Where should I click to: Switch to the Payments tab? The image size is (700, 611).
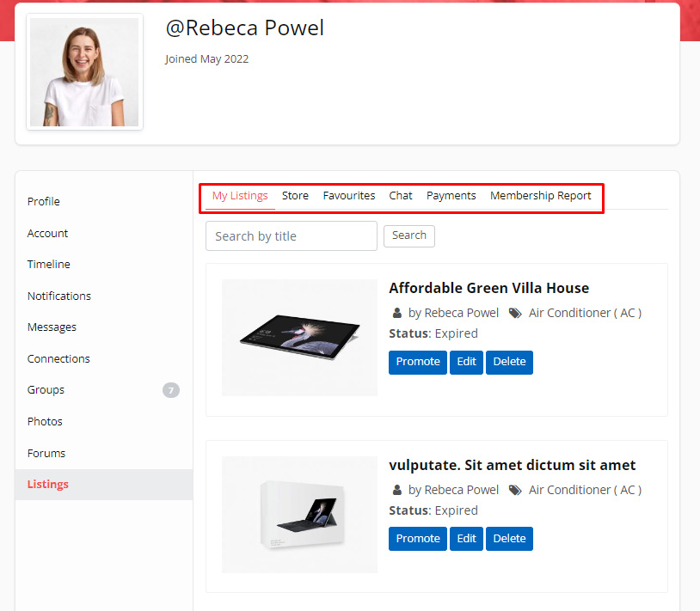[x=451, y=196]
